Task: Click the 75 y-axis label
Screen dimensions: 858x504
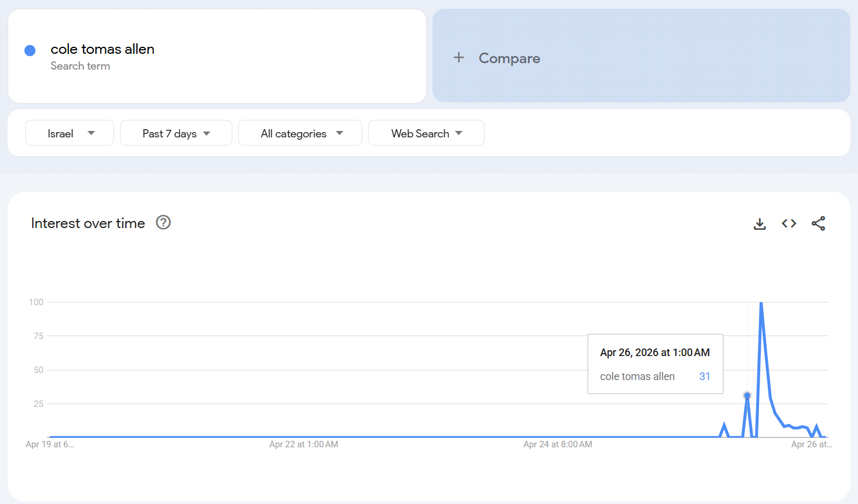Action: coord(39,336)
